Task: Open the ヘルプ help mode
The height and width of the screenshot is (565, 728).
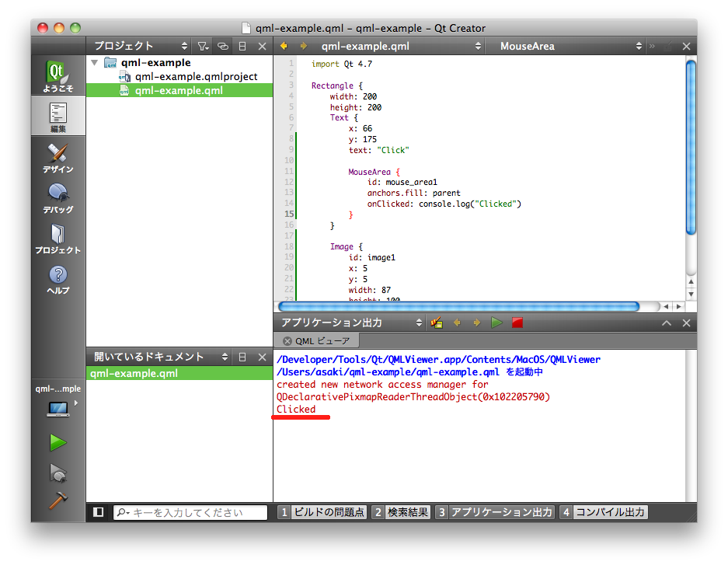Action: (57, 279)
